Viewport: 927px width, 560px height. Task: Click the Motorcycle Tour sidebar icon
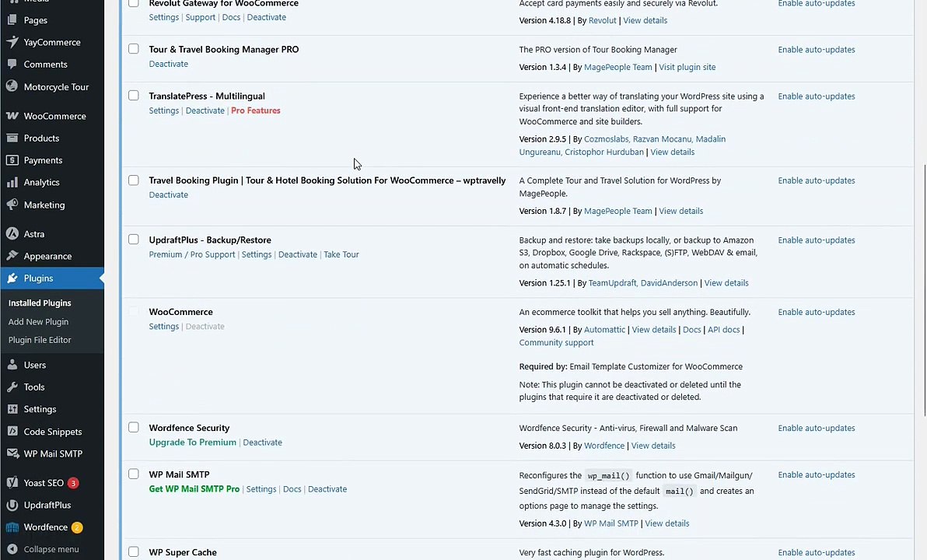12,86
